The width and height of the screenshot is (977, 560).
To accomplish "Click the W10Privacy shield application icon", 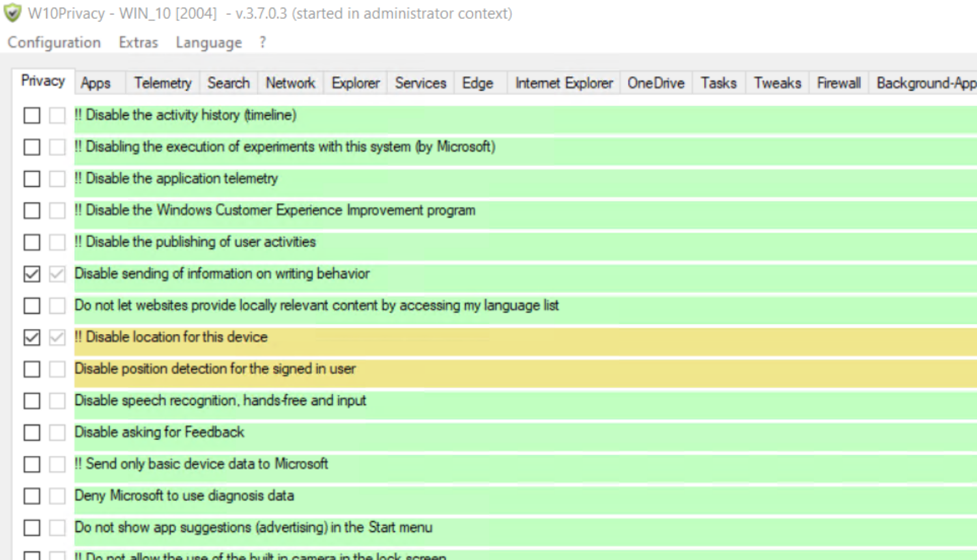I will point(12,12).
